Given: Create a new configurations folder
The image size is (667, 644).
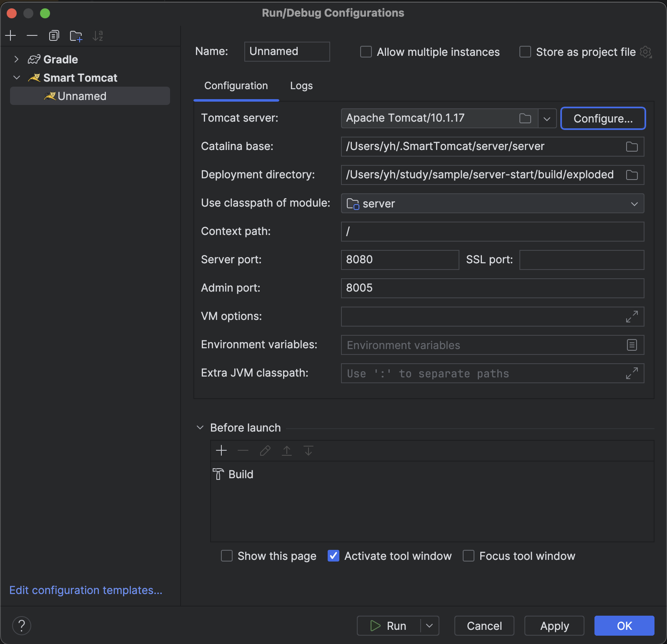Looking at the screenshot, I should (76, 36).
